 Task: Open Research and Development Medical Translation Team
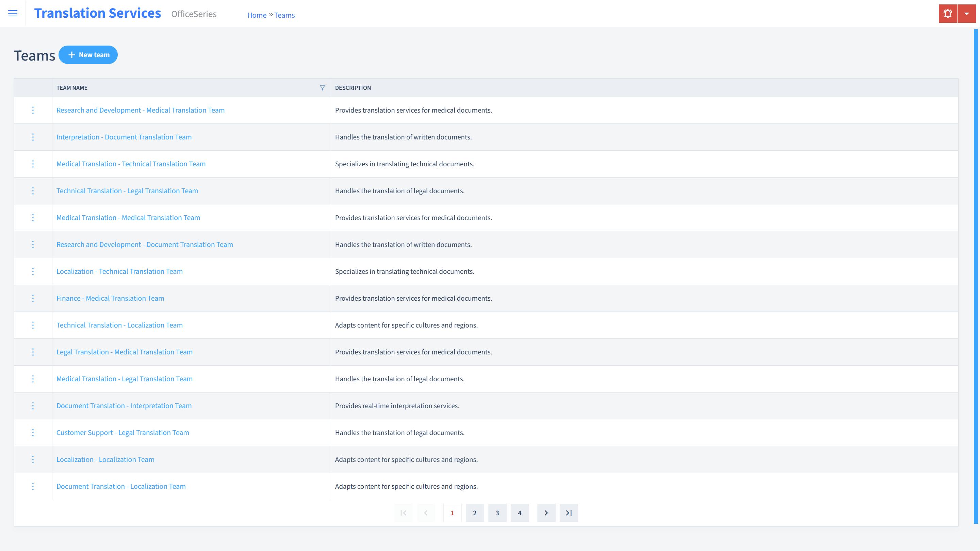coord(141,110)
